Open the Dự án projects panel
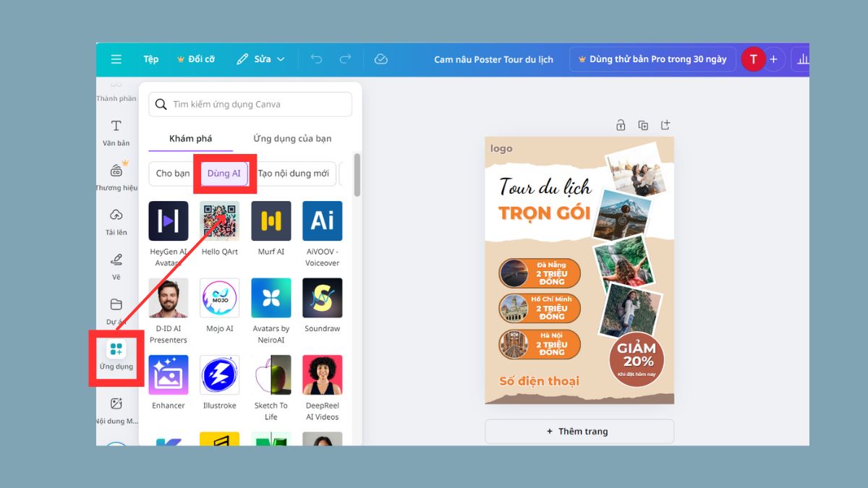 tap(116, 311)
